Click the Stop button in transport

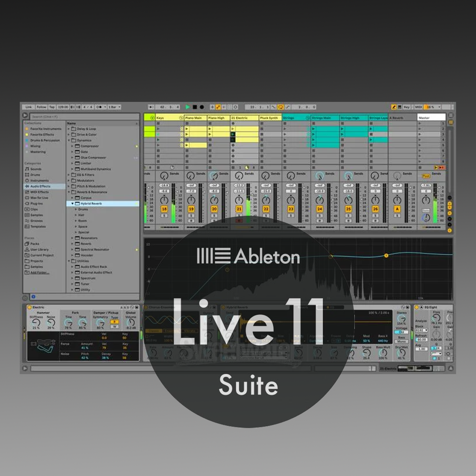(x=194, y=107)
